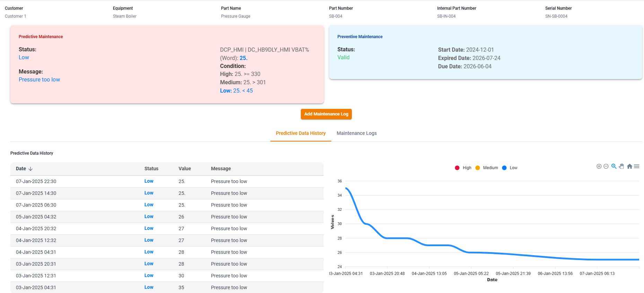Click the Valid status text

tap(343, 58)
